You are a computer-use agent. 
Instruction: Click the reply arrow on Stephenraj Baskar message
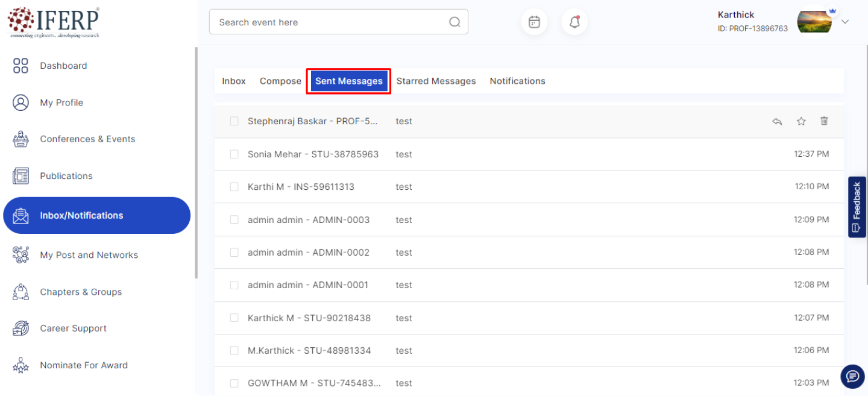point(778,121)
